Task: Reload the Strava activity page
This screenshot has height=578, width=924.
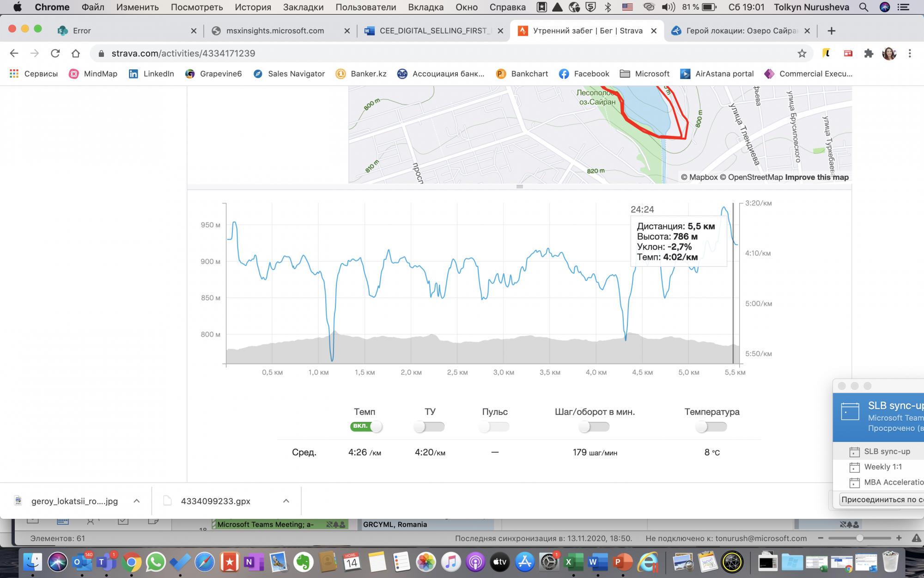Action: click(x=55, y=53)
